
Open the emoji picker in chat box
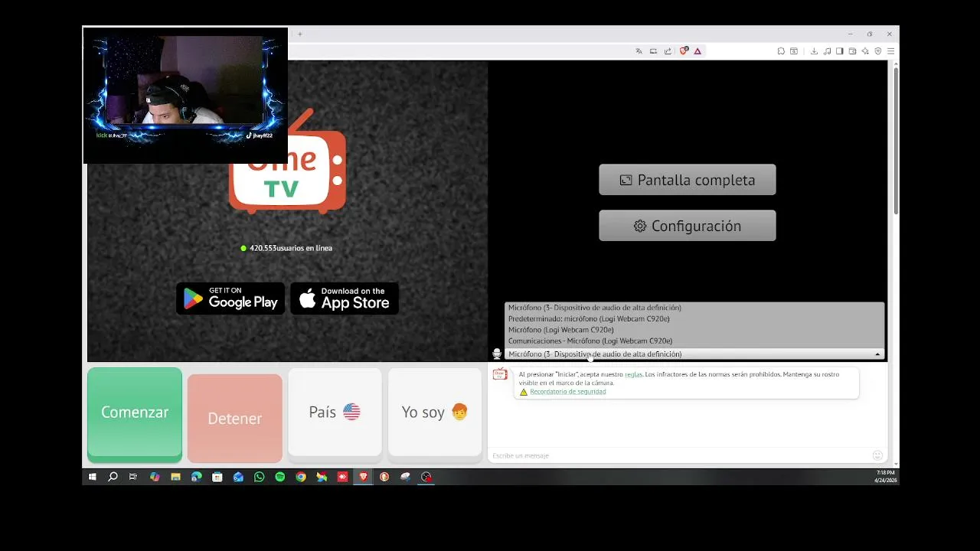877,455
